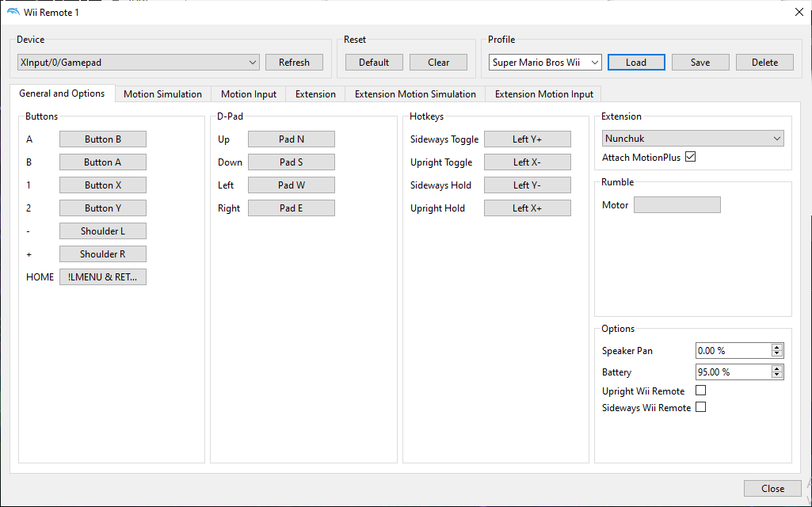
Task: Decrease Speaker Pan with down arrow
Action: [777, 354]
